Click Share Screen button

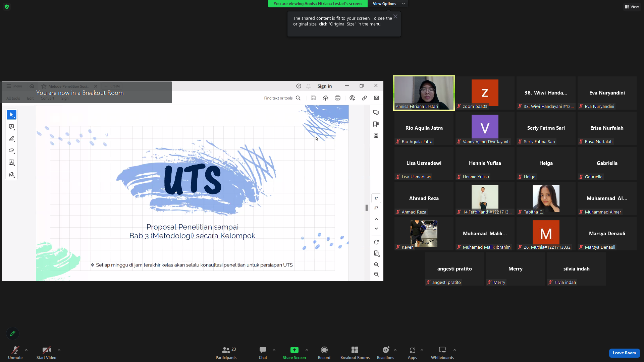pyautogui.click(x=294, y=353)
